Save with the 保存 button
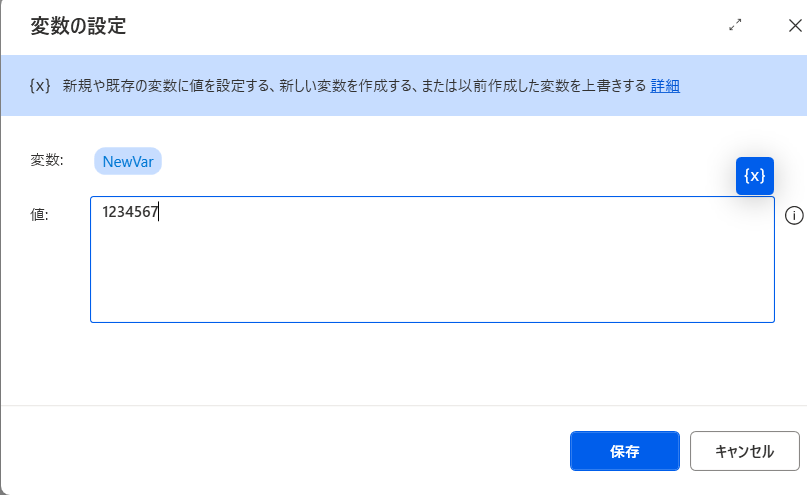807x495 pixels. pyautogui.click(x=624, y=451)
